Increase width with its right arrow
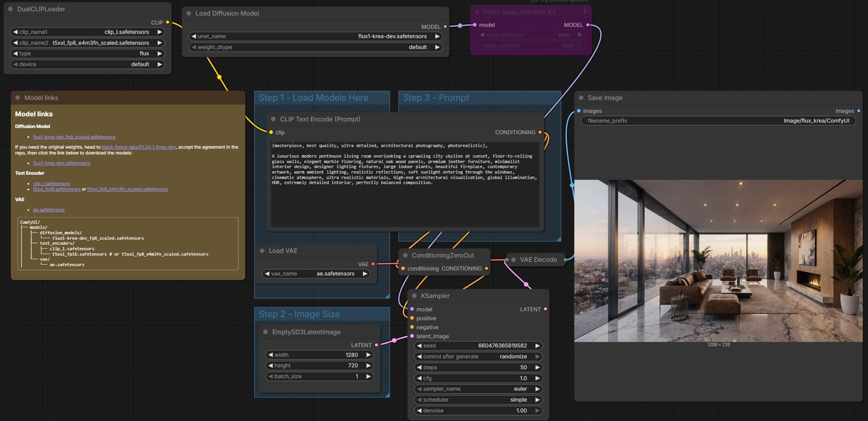 (368, 355)
